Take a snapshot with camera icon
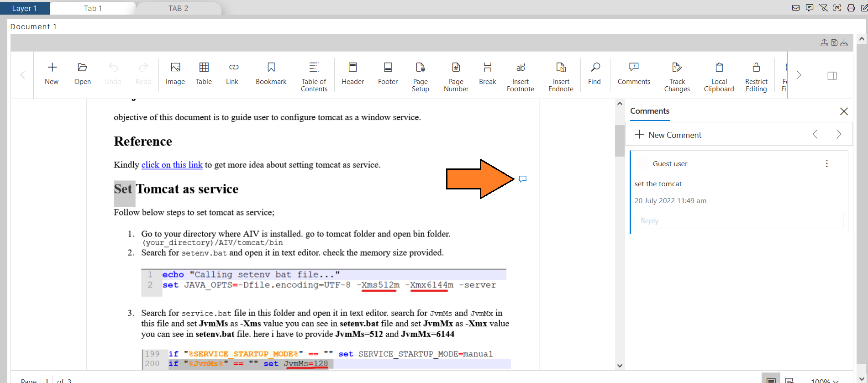Image resolution: width=868 pixels, height=383 pixels. [837, 8]
